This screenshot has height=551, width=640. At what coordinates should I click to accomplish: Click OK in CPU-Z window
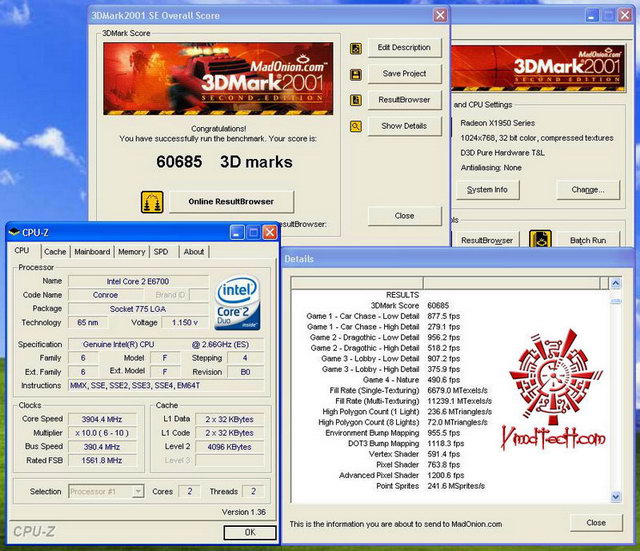250,532
